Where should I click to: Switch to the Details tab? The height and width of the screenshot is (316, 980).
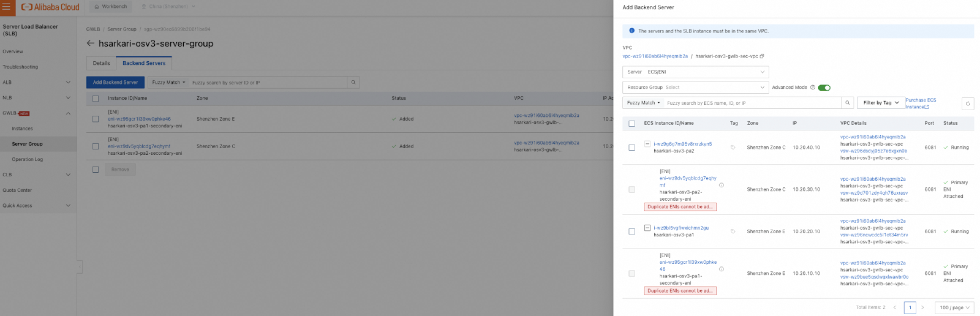pyautogui.click(x=101, y=63)
